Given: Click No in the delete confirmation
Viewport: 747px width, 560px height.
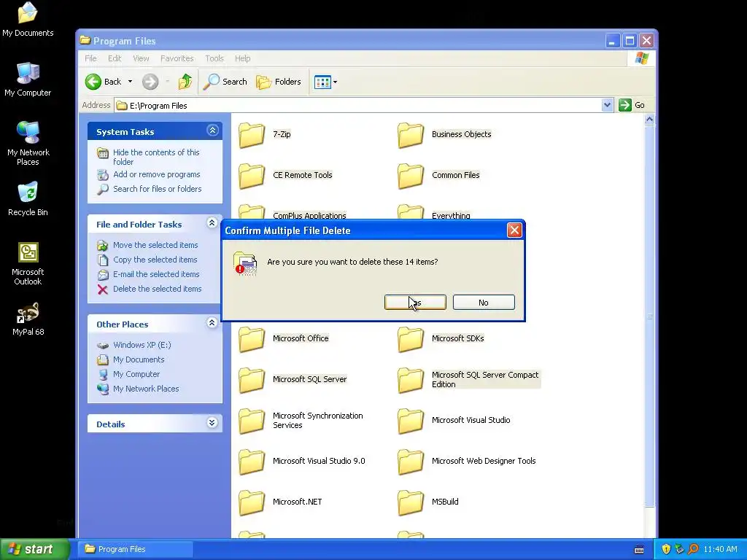Looking at the screenshot, I should (x=484, y=303).
